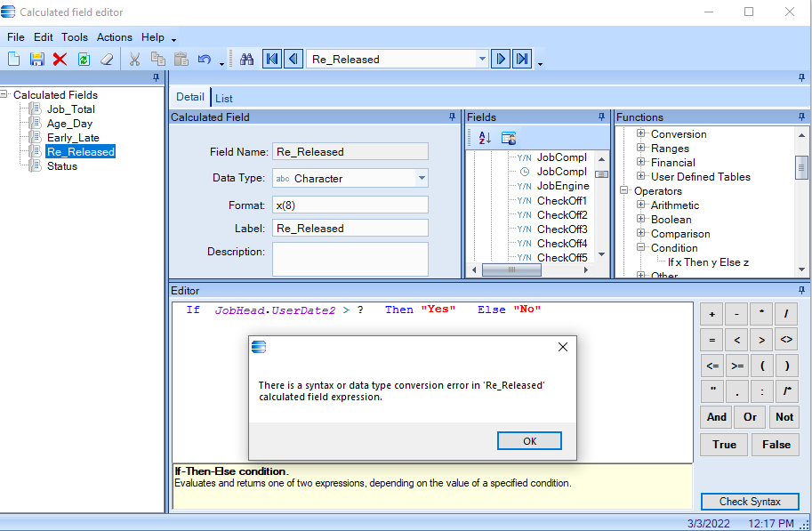The width and height of the screenshot is (812, 531).
Task: Expand the User Defined Tables node
Action: pyautogui.click(x=640, y=175)
